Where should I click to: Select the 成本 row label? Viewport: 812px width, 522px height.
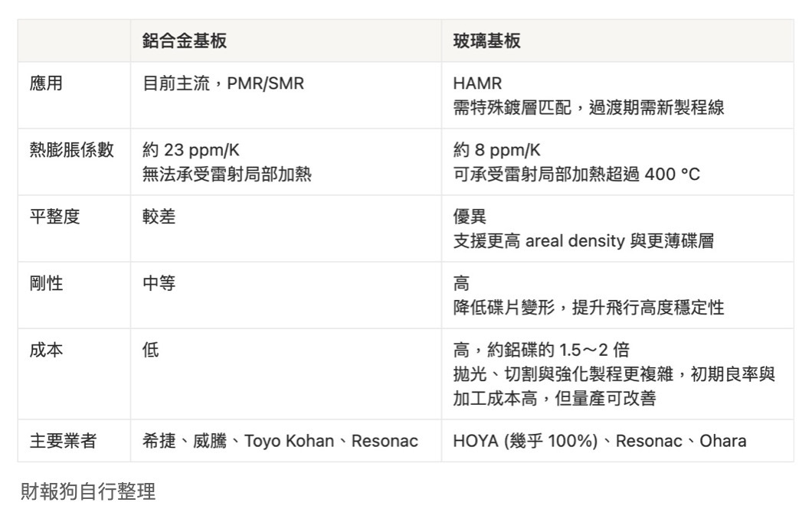click(x=46, y=350)
